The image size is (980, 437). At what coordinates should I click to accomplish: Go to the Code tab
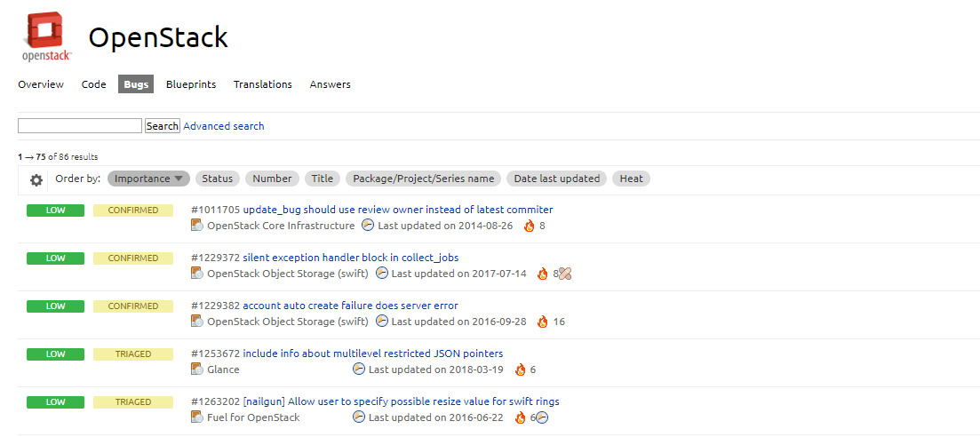click(94, 84)
